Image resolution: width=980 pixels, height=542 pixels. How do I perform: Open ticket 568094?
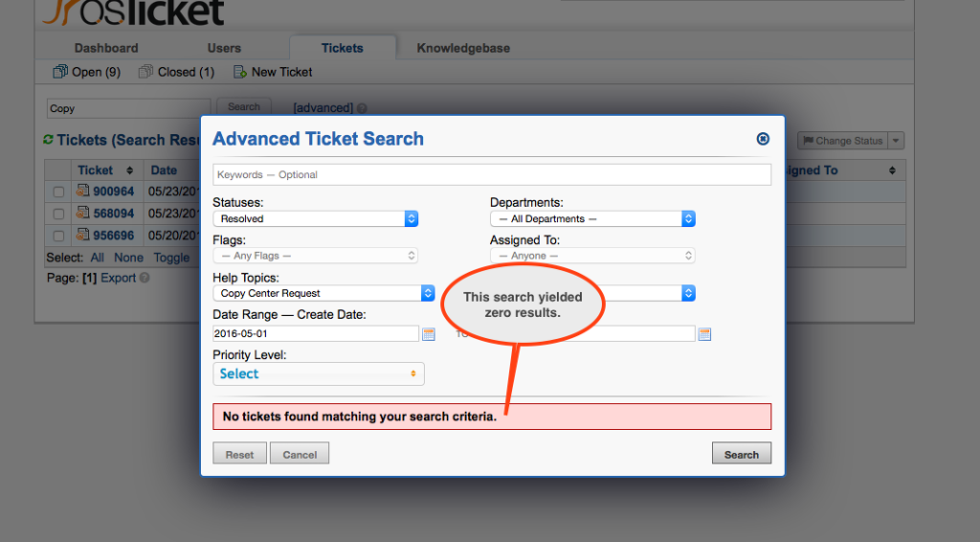(114, 214)
